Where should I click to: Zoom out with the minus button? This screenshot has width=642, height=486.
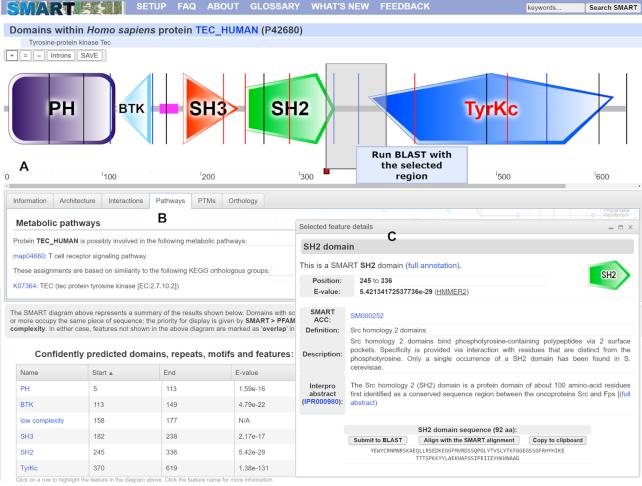[x=39, y=55]
